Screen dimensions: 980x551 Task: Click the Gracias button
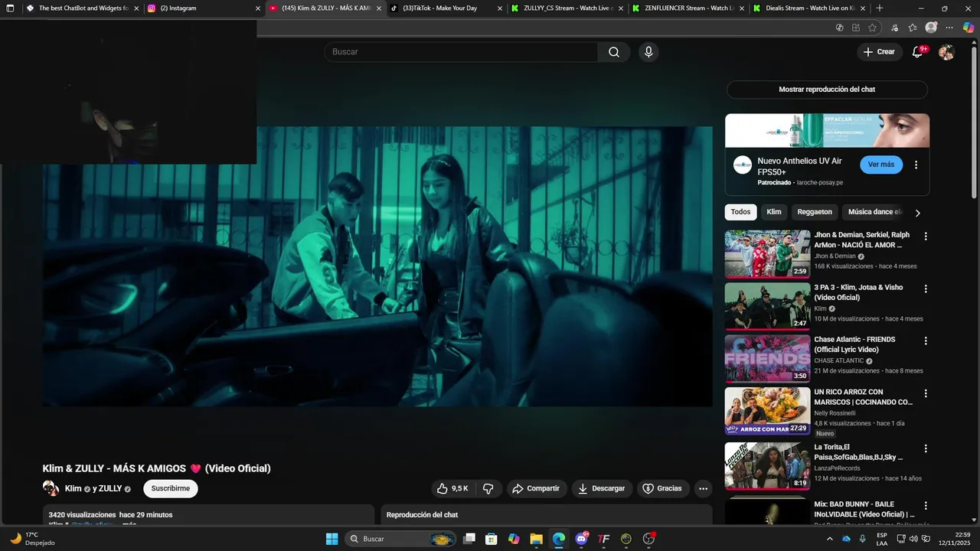pos(662,488)
